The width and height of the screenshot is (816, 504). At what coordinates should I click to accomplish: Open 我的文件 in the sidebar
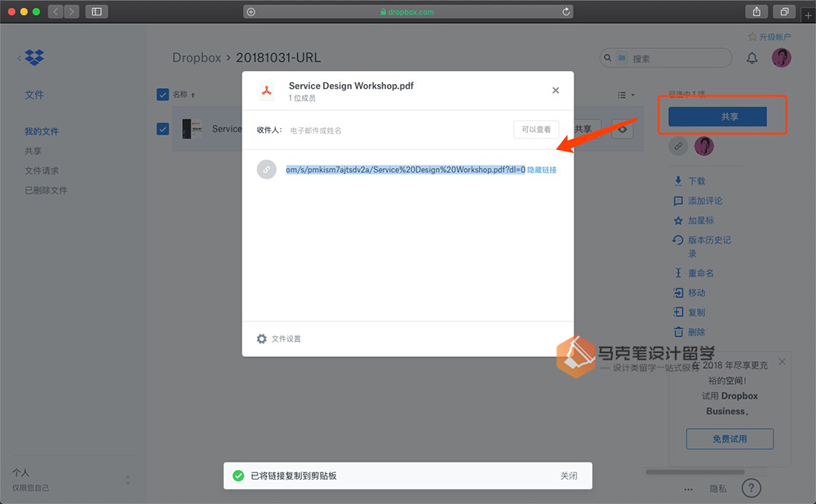pos(42,131)
